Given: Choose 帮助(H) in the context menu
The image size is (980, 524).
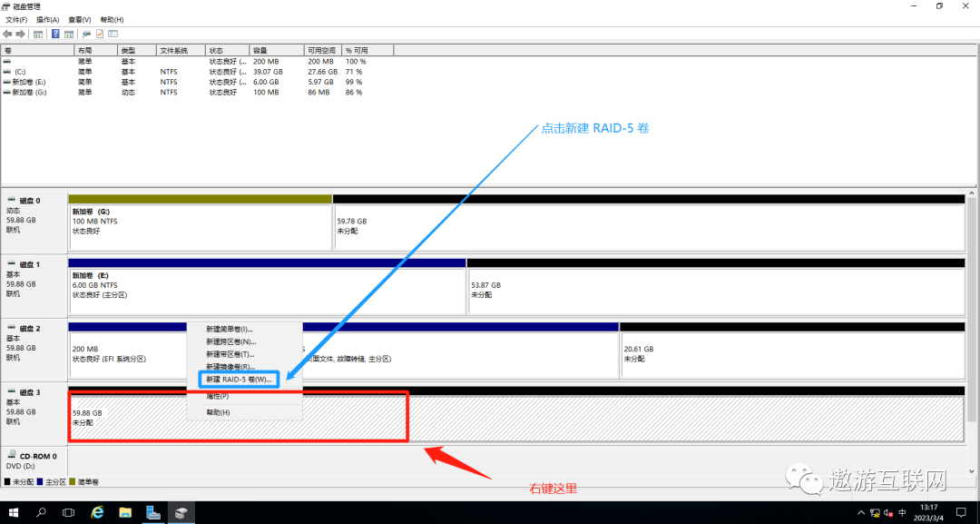Looking at the screenshot, I should tap(245, 412).
